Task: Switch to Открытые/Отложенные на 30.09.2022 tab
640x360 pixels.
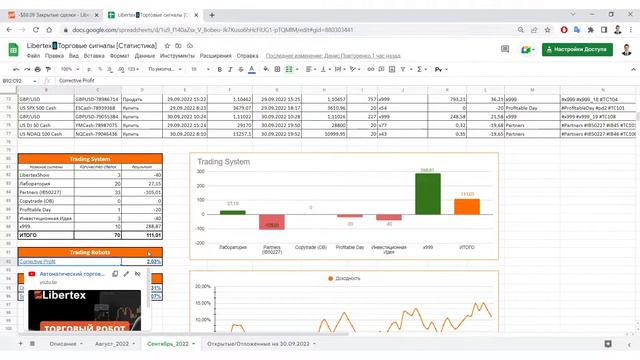Action: point(258,344)
